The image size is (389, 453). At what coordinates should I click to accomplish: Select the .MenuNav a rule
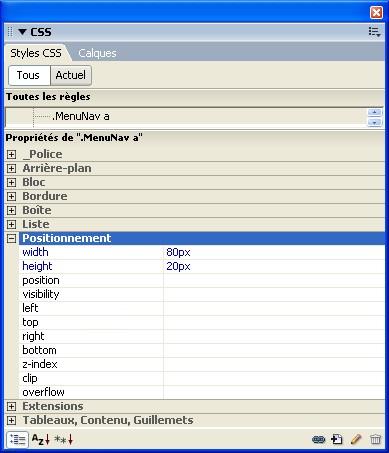click(81, 116)
